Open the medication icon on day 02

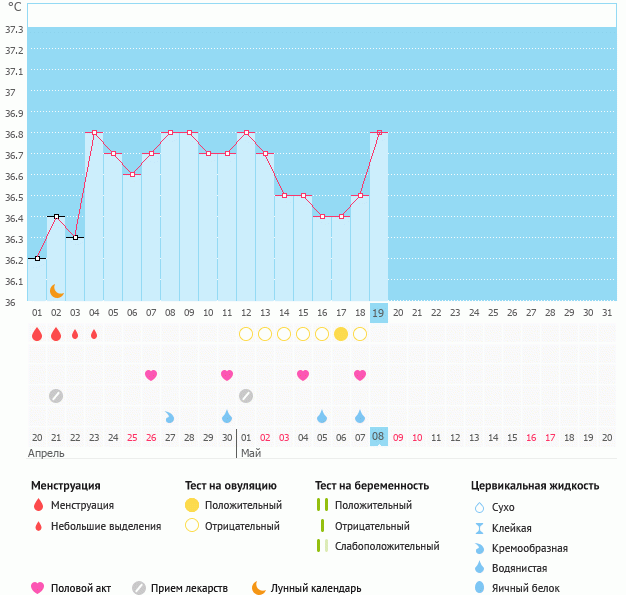coord(56,396)
